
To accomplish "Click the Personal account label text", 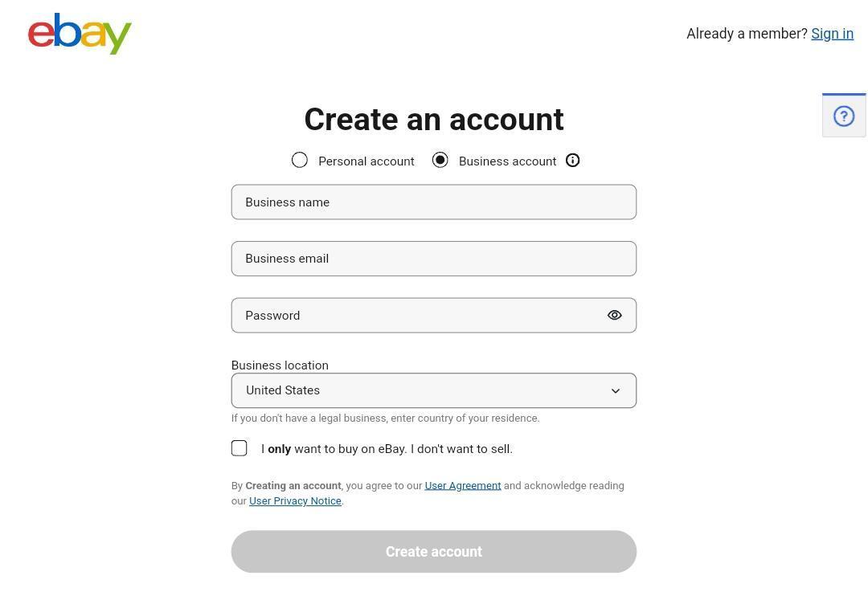I will [x=366, y=161].
